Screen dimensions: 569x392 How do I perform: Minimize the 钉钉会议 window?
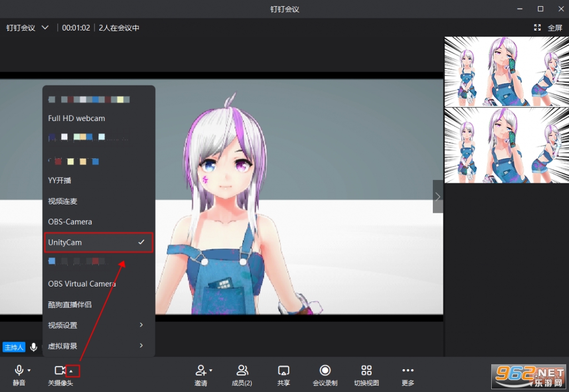pyautogui.click(x=520, y=9)
